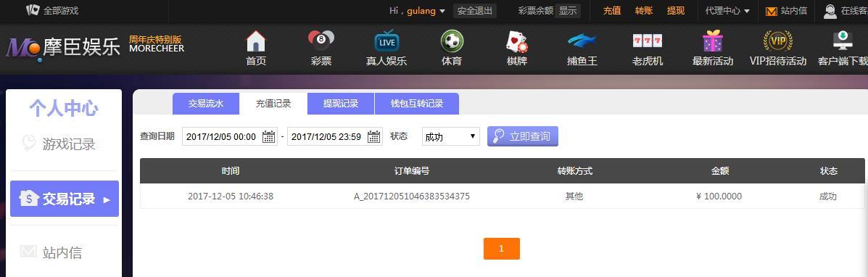Screen dimensions: 868x277
Task: Click the 时间 column header
Action: pyautogui.click(x=231, y=171)
